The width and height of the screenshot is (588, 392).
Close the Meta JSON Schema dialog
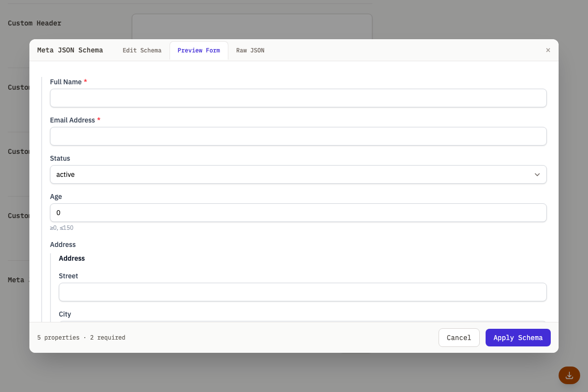click(548, 50)
